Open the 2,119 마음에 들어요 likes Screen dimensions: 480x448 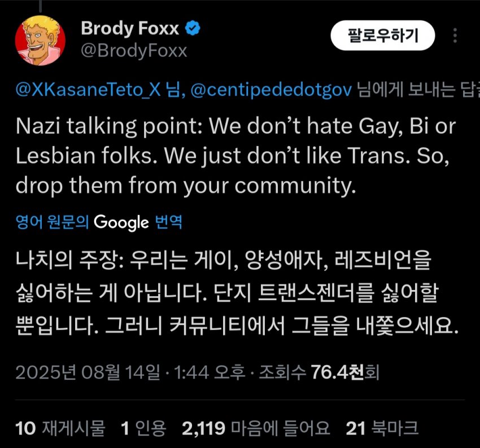click(255, 429)
